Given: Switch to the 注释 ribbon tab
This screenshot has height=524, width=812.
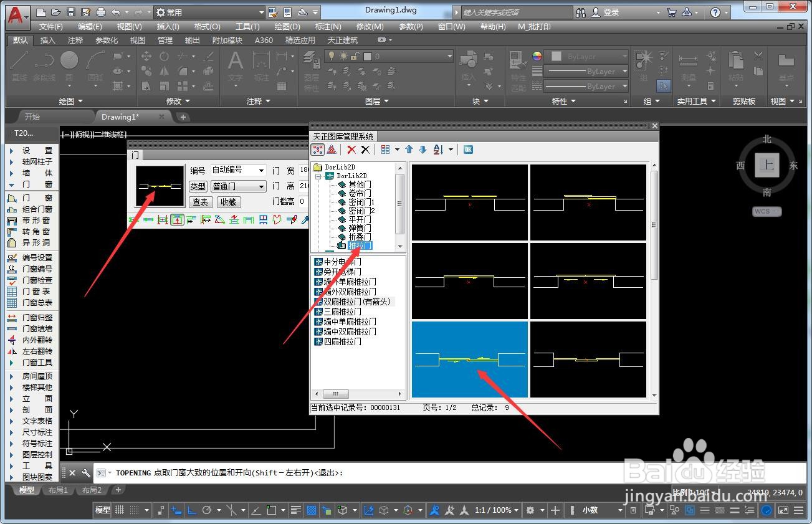Looking at the screenshot, I should point(75,40).
